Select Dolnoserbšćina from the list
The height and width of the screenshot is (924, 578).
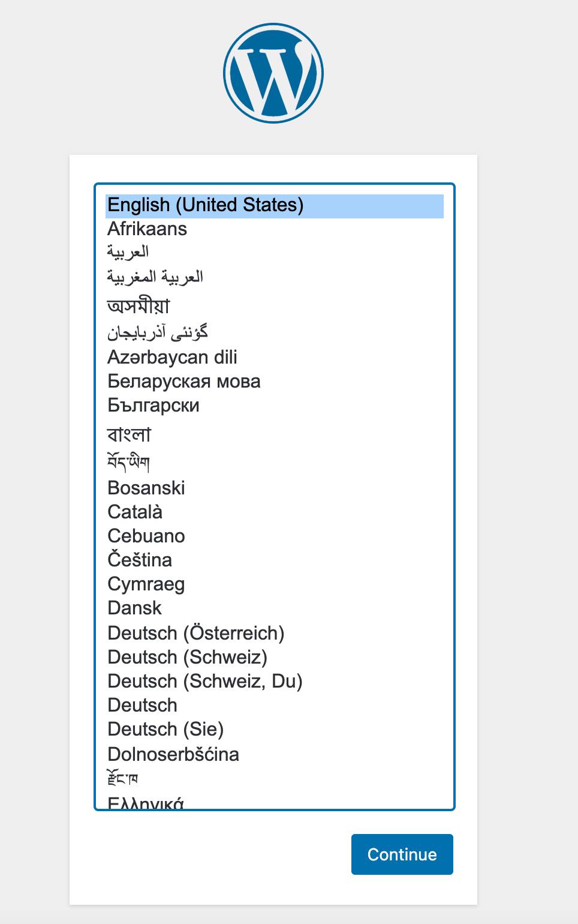click(x=173, y=754)
